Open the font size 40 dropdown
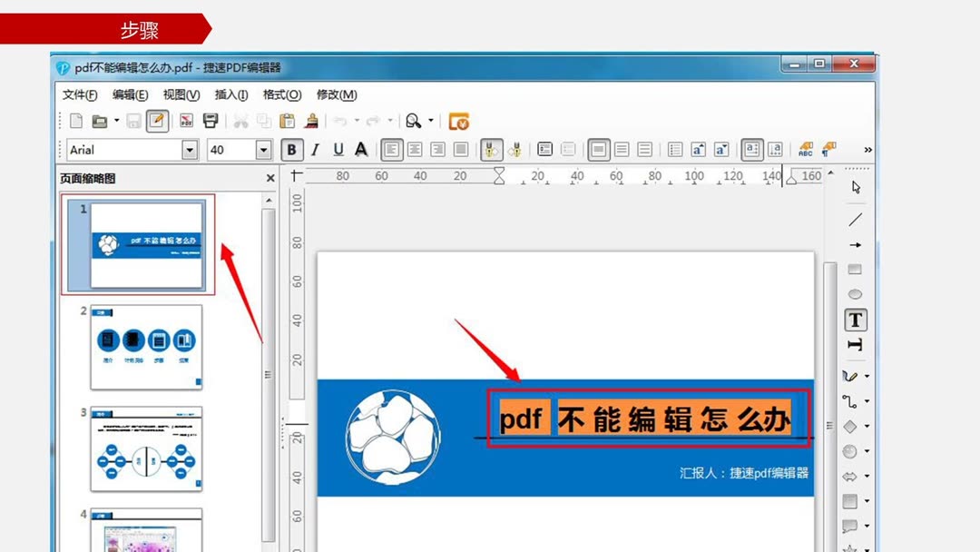This screenshot has height=552, width=980. pyautogui.click(x=262, y=149)
